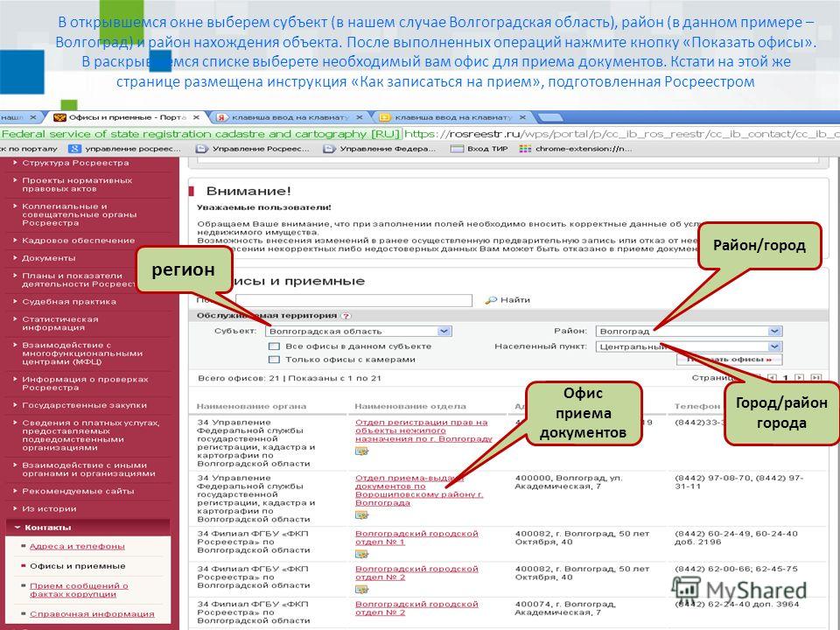Open Взаимодействие с многофункциональными центрами (МФЦ)
The height and width of the screenshot is (630, 840).
[x=82, y=353]
